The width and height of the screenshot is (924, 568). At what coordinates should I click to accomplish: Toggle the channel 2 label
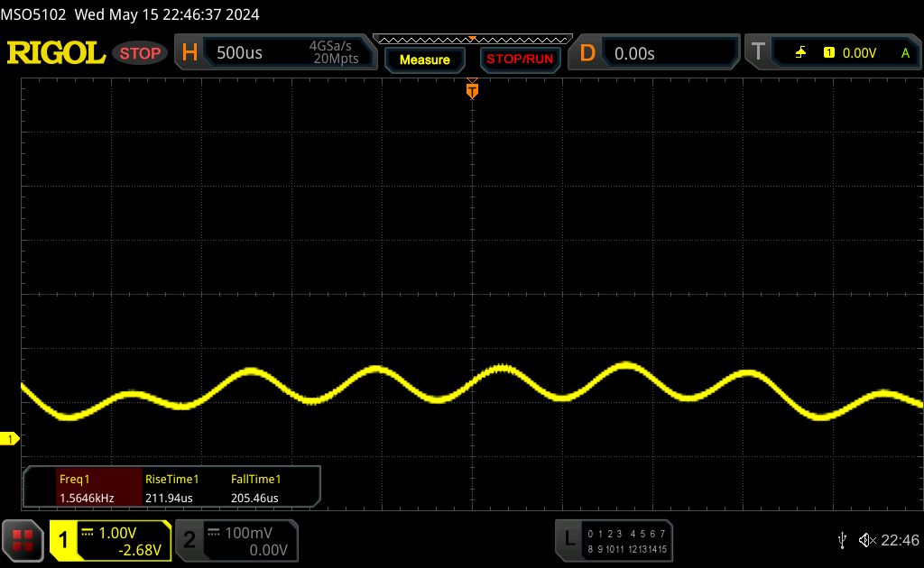(189, 540)
